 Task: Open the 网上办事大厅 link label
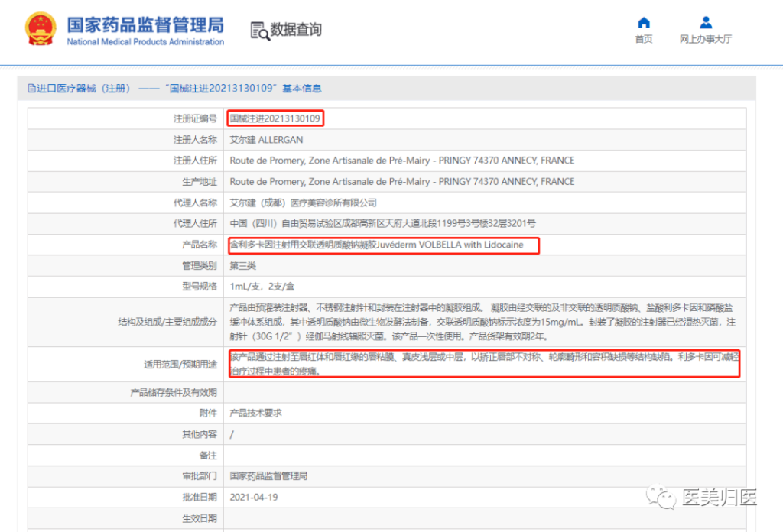point(706,39)
